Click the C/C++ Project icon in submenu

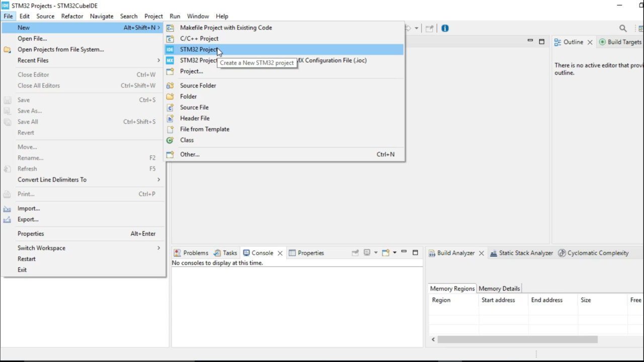coord(170,39)
